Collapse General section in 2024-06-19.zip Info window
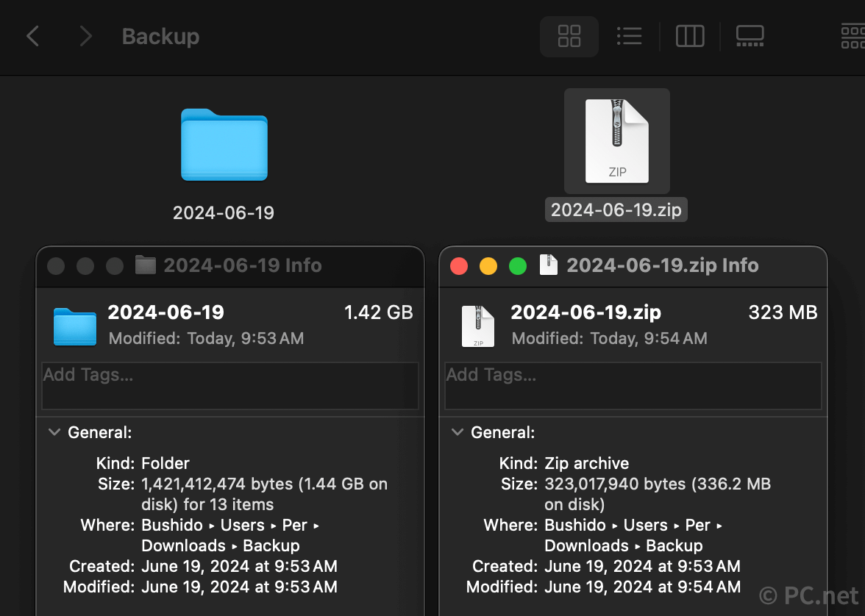The width and height of the screenshot is (865, 616). click(458, 431)
